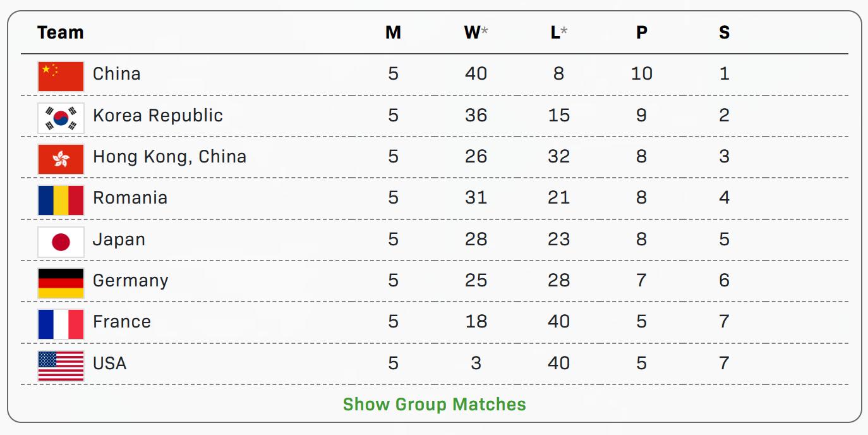
Task: Select the W* column header
Action: (475, 33)
